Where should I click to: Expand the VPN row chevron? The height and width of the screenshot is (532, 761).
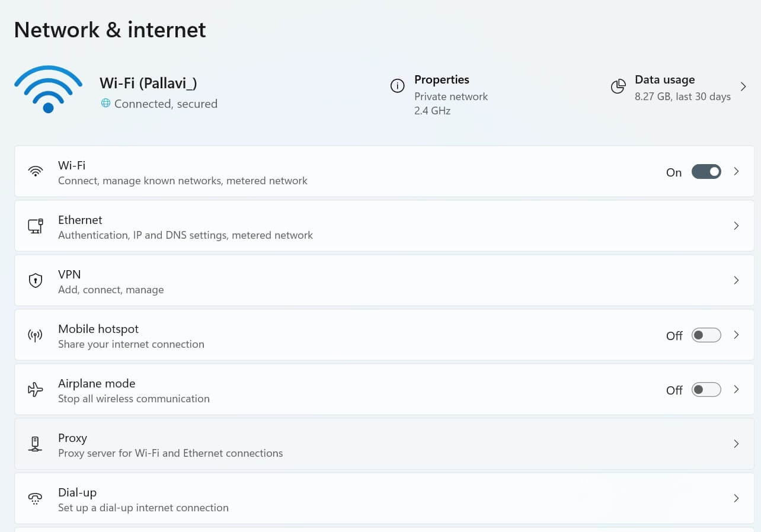pyautogui.click(x=736, y=280)
